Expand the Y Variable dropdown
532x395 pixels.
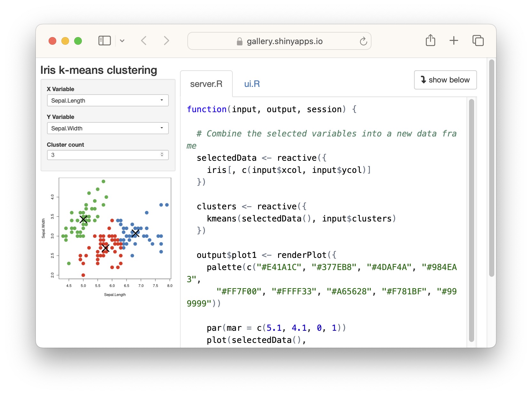pyautogui.click(x=107, y=128)
